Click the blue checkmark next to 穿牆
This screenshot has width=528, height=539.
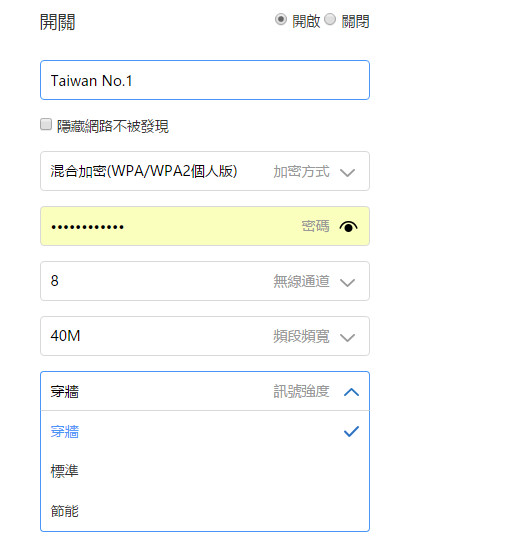pyautogui.click(x=351, y=431)
